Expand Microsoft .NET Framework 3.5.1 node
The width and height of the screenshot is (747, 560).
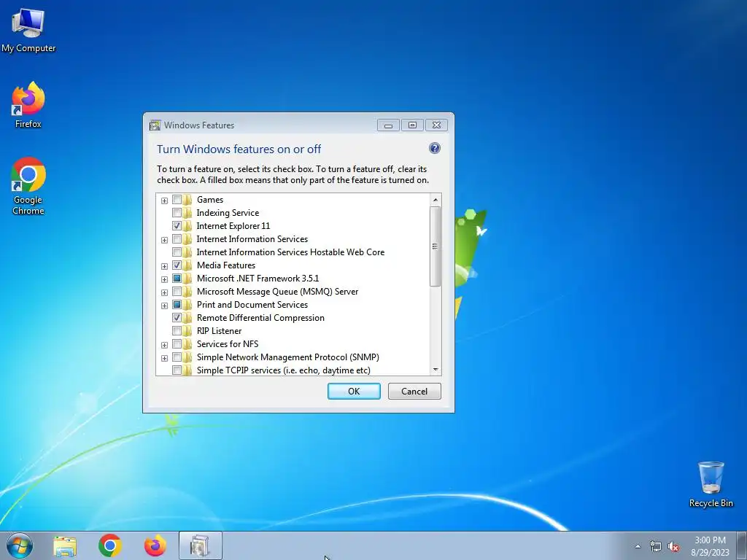pyautogui.click(x=164, y=279)
